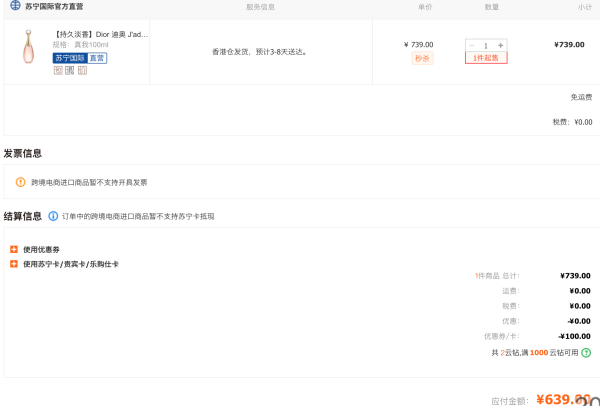Click the 香港仓发货 delivery info text
This screenshot has height=406, width=600.
point(260,52)
